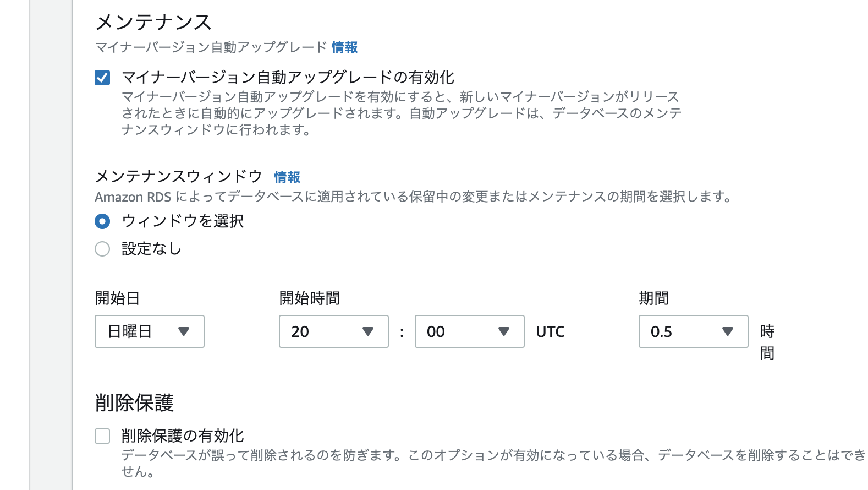The height and width of the screenshot is (490, 868).
Task: Click the chevron icon in the hour selector
Action: [368, 331]
